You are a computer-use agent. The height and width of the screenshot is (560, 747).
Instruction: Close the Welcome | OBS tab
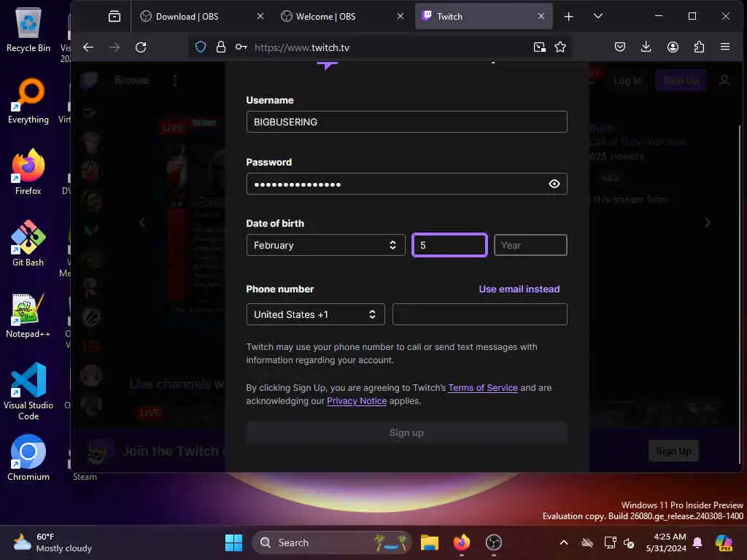[400, 16]
